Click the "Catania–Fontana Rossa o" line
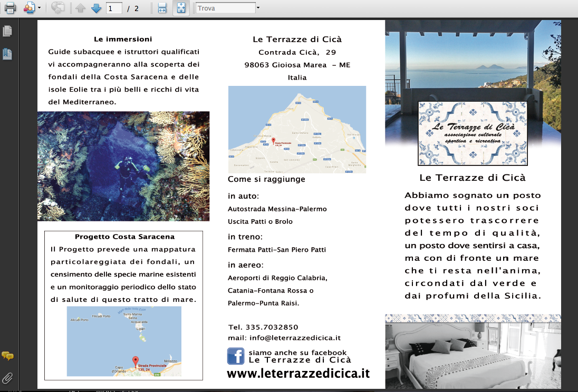 pyautogui.click(x=271, y=291)
